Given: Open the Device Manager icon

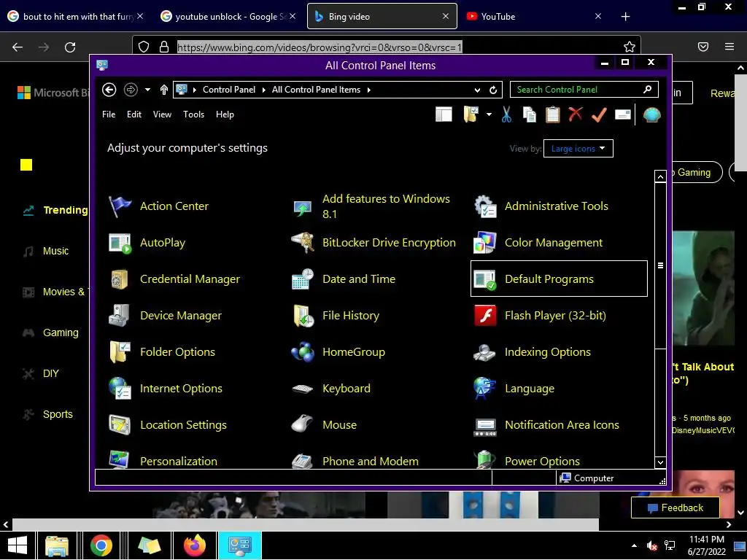Looking at the screenshot, I should (119, 316).
